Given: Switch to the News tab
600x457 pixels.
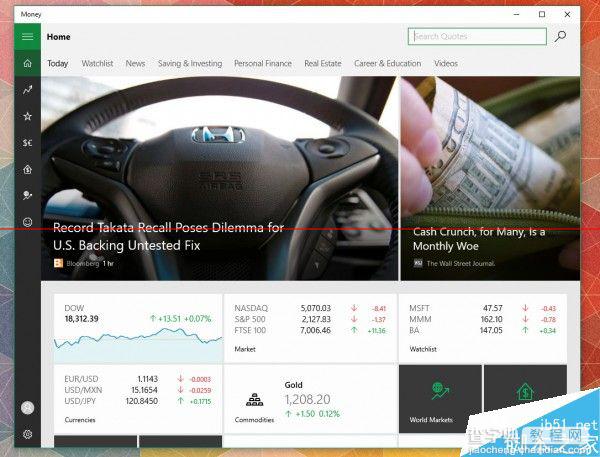Looking at the screenshot, I should tap(135, 64).
